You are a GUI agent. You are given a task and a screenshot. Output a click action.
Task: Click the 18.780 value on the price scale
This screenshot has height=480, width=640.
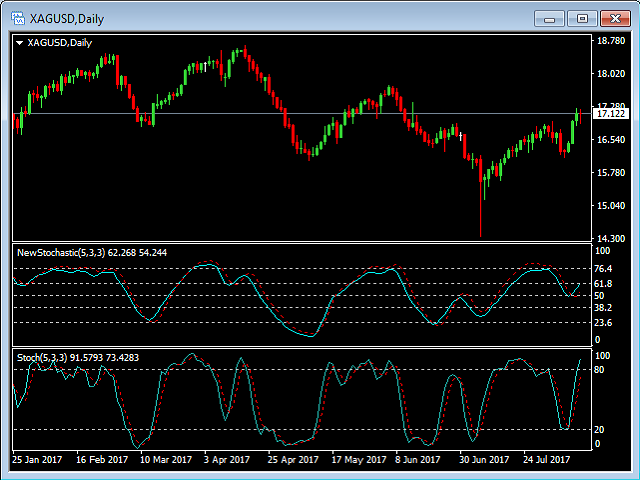click(608, 41)
